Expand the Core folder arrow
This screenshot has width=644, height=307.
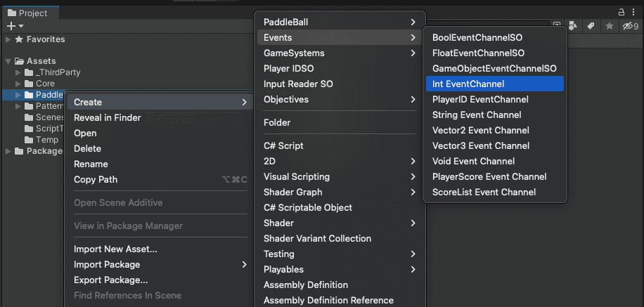pos(18,84)
